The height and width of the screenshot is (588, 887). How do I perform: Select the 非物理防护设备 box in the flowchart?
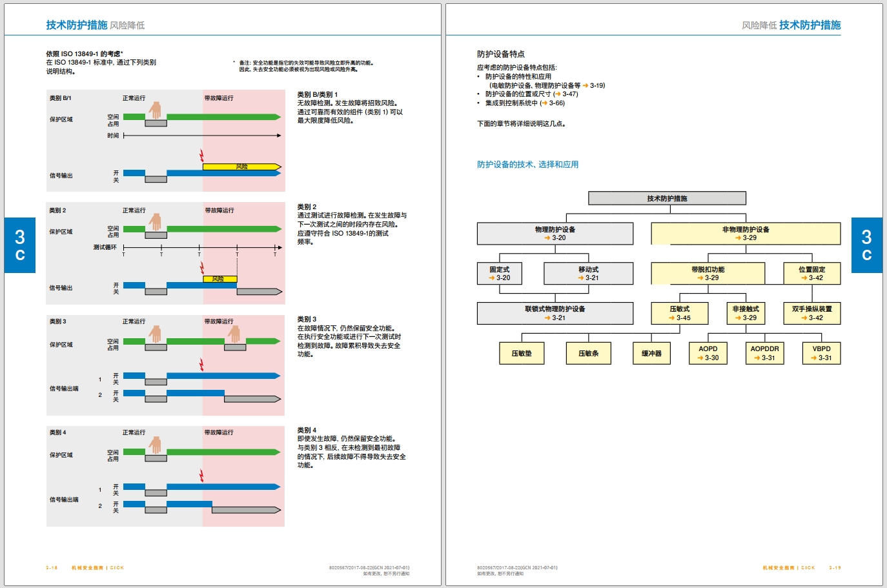tap(745, 234)
